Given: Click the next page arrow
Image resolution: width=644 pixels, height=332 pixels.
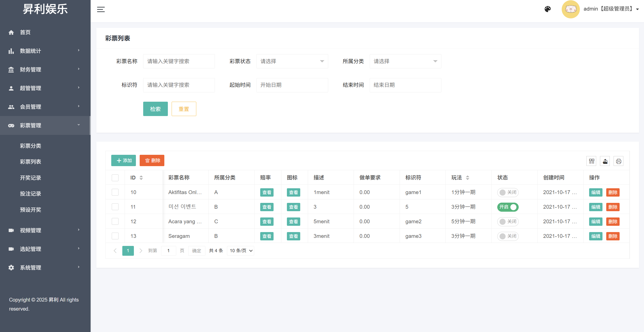Looking at the screenshot, I should click(x=141, y=251).
